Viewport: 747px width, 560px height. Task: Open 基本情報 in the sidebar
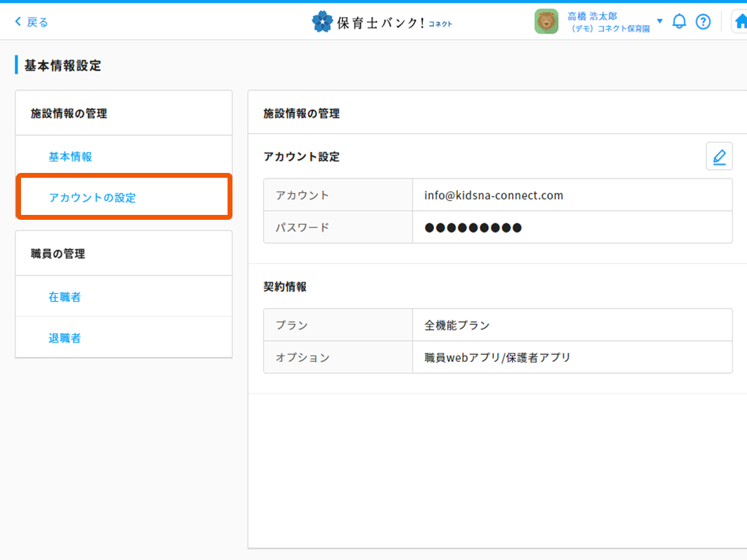(70, 157)
